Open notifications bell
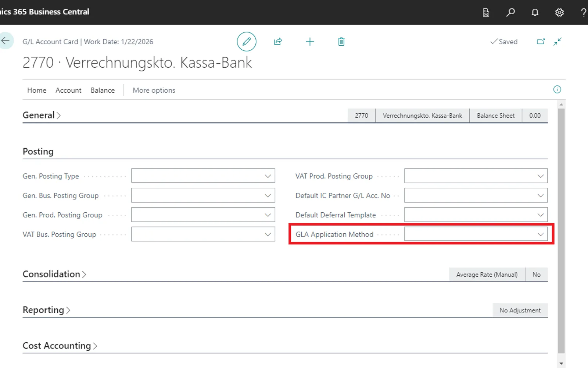This screenshot has height=368, width=588. click(x=535, y=13)
